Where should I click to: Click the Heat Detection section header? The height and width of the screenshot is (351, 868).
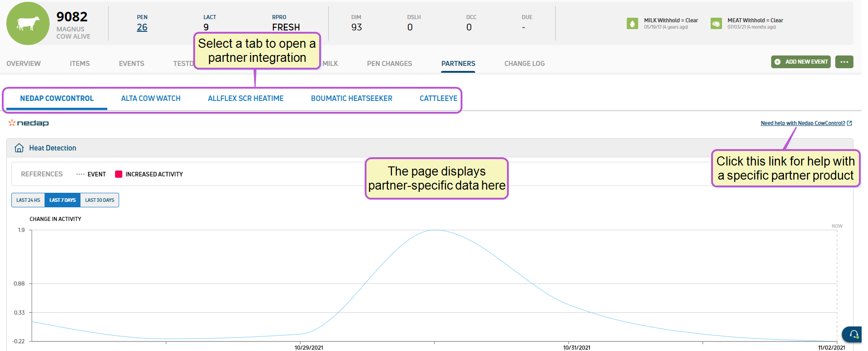[430, 148]
